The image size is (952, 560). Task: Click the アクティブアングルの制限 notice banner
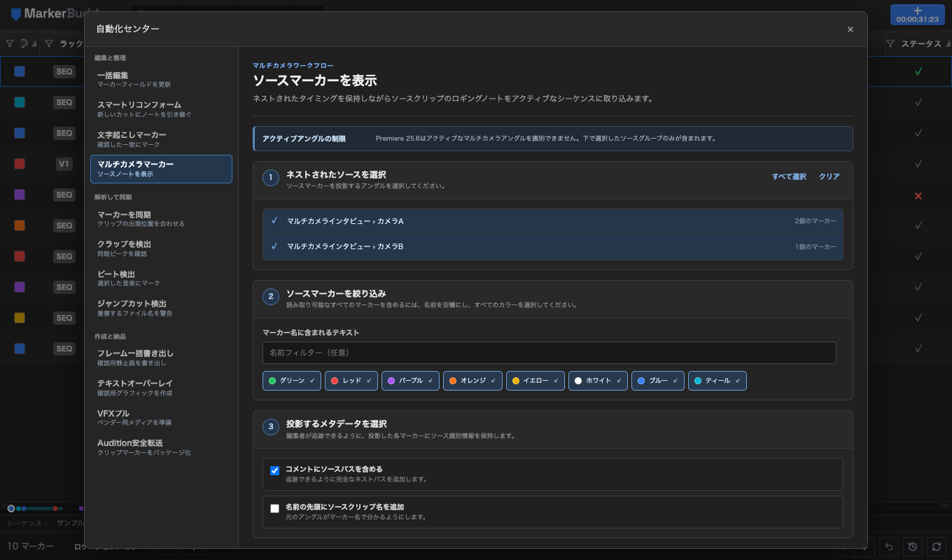pyautogui.click(x=553, y=139)
